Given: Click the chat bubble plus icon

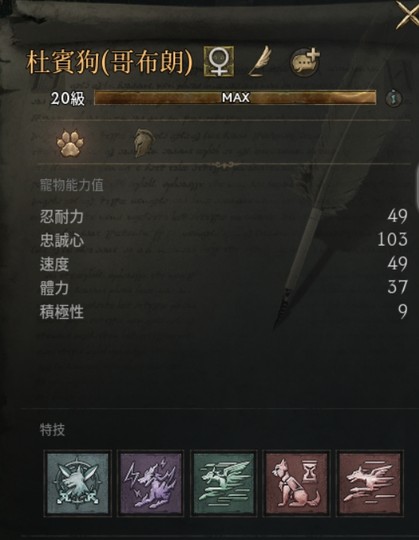Looking at the screenshot, I should (305, 62).
